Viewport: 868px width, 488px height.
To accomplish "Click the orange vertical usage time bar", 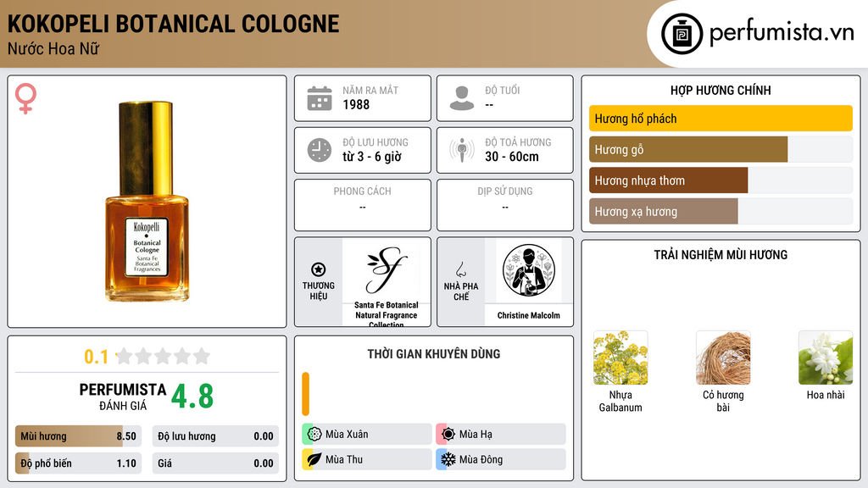I will click(305, 394).
